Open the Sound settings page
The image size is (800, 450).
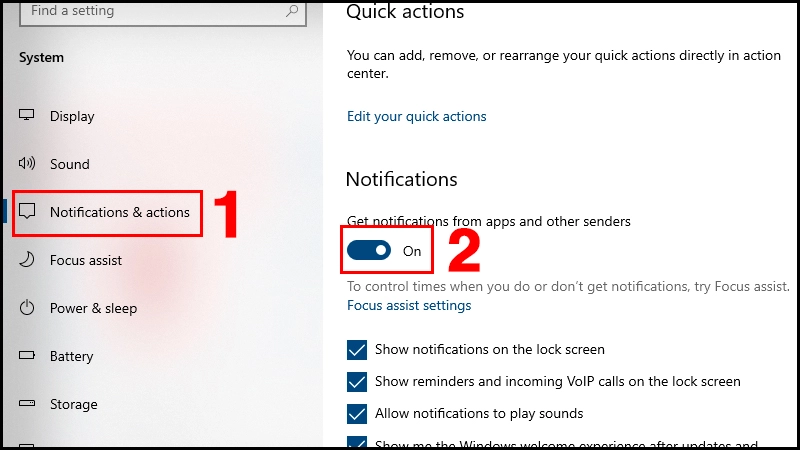pyautogui.click(x=69, y=164)
